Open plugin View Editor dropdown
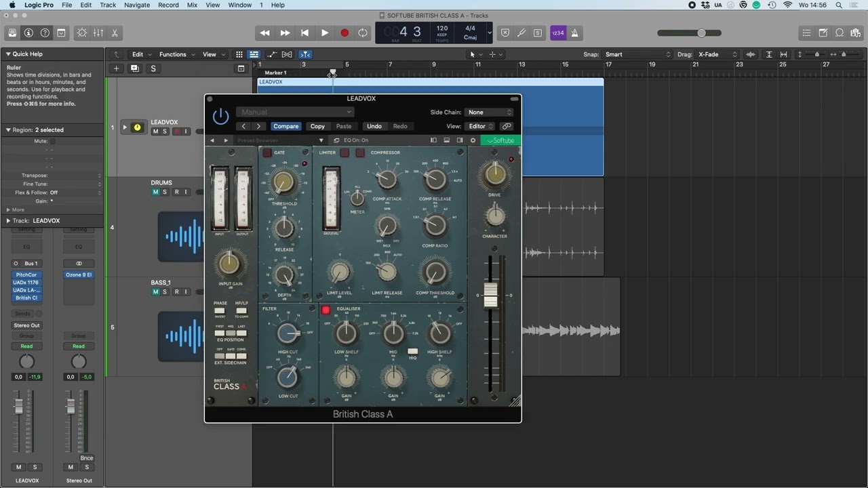868x488 pixels. (x=481, y=126)
